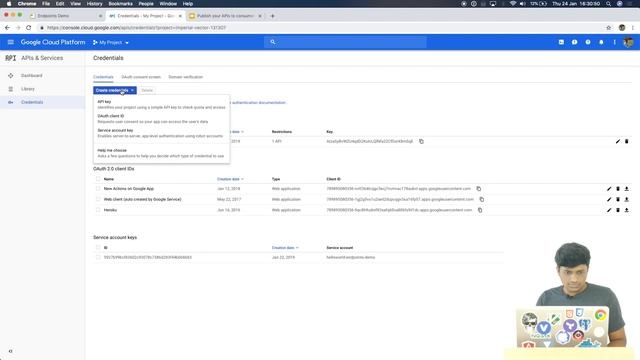Check the New Actions on Google App row
Screen dimensions: 640x360
(x=98, y=189)
